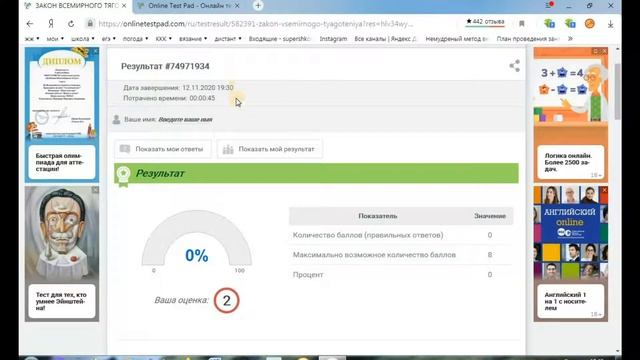Close the Online Test Pad tab
Screen dimensions: 640x360
pyautogui.click(x=237, y=6)
